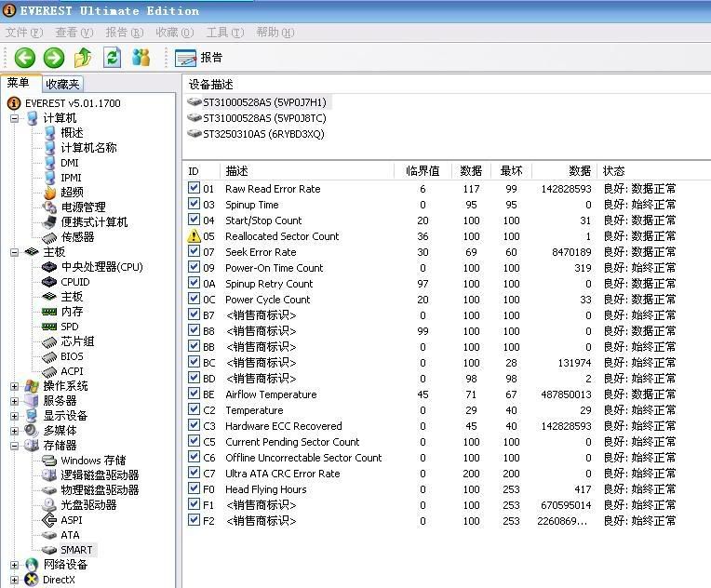Image resolution: width=711 pixels, height=588 pixels.
Task: Expand the 网络设备 tree node
Action: 15,565
